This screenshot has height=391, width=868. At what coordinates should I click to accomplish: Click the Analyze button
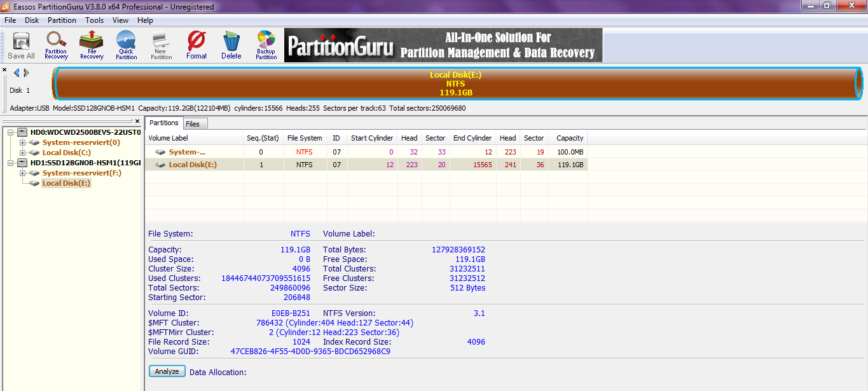click(167, 371)
